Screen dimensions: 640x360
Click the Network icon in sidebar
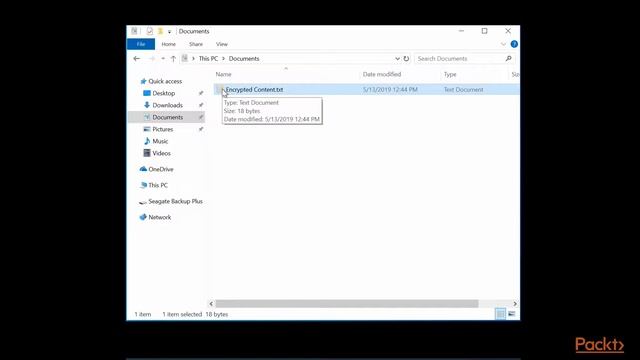tap(143, 217)
